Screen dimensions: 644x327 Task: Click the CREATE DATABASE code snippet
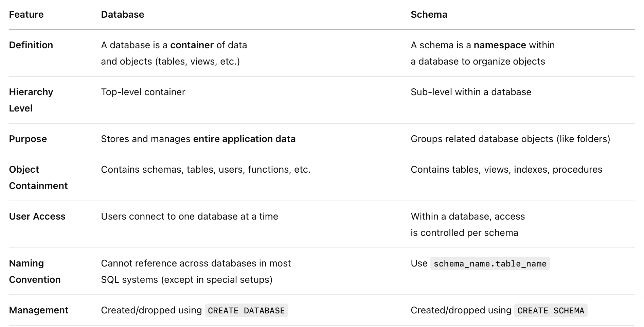click(x=246, y=311)
